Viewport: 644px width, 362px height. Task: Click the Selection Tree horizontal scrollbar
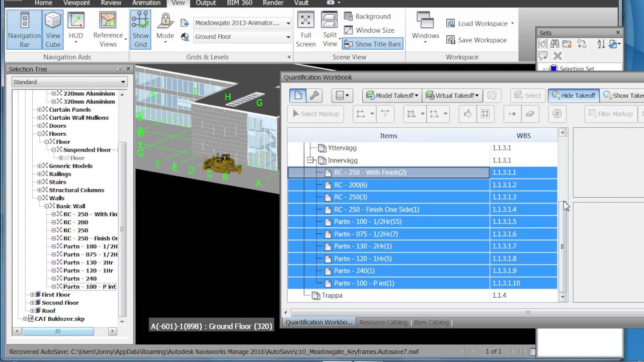58,331
